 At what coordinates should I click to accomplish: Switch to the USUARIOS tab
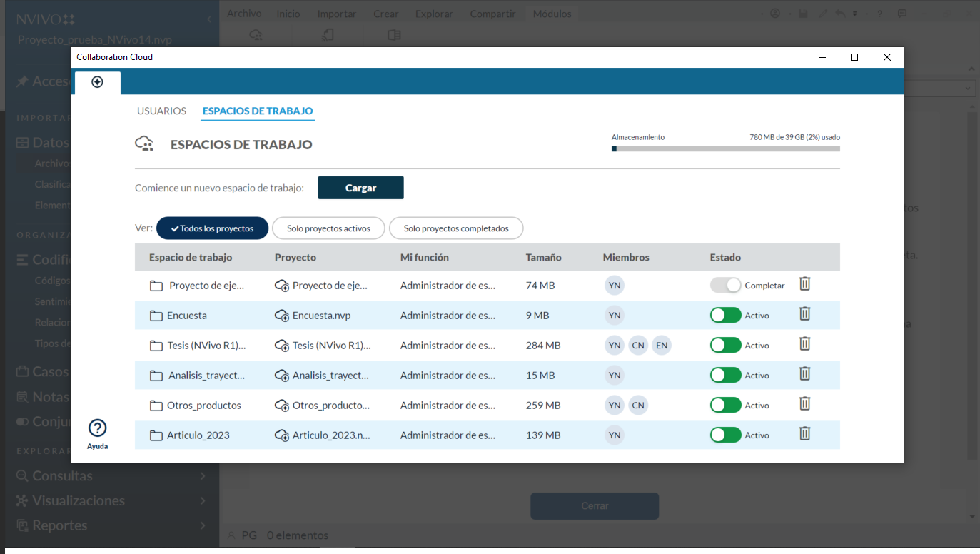162,111
